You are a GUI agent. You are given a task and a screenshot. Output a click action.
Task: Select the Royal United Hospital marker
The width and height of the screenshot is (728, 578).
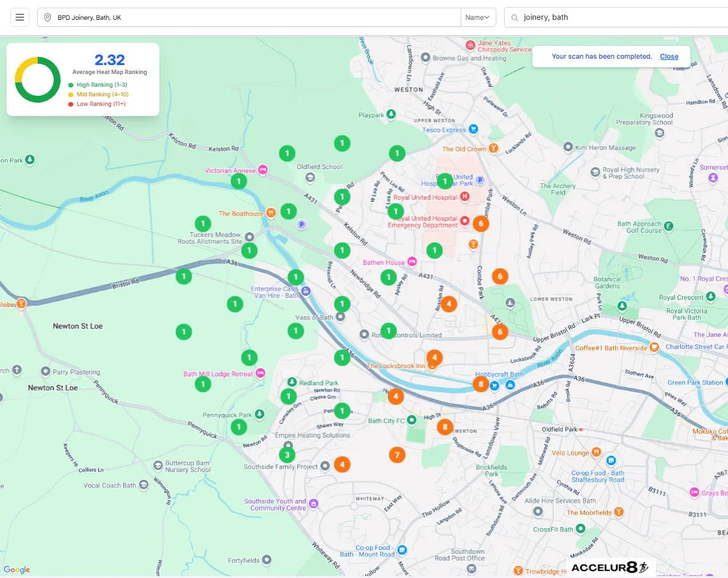[x=464, y=196]
